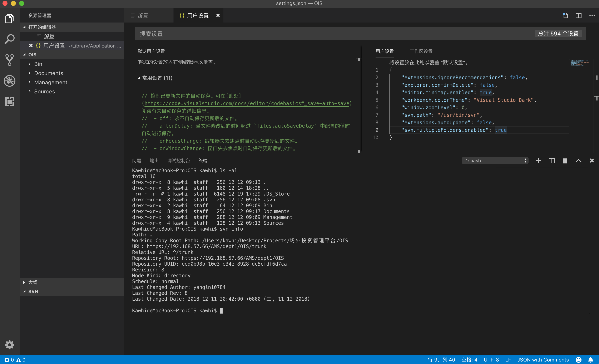
Task: Click the minimap preview in settings editor
Action: [x=580, y=63]
